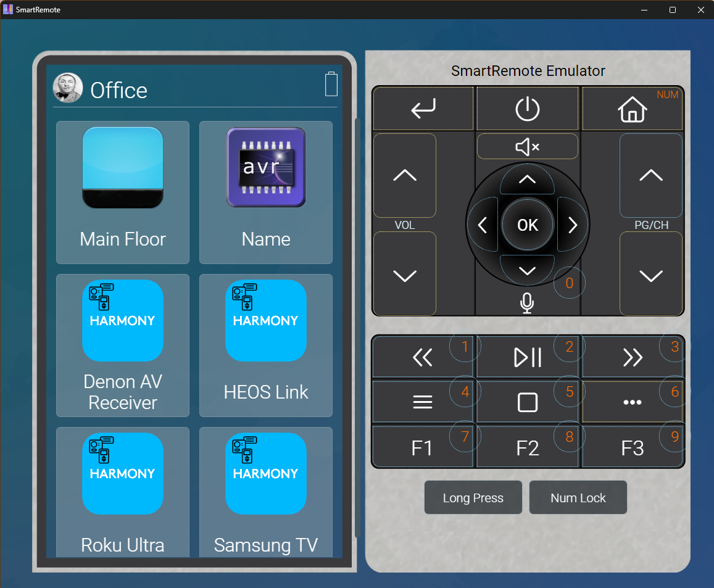
Task: Tap the power button on emulator
Action: click(527, 109)
